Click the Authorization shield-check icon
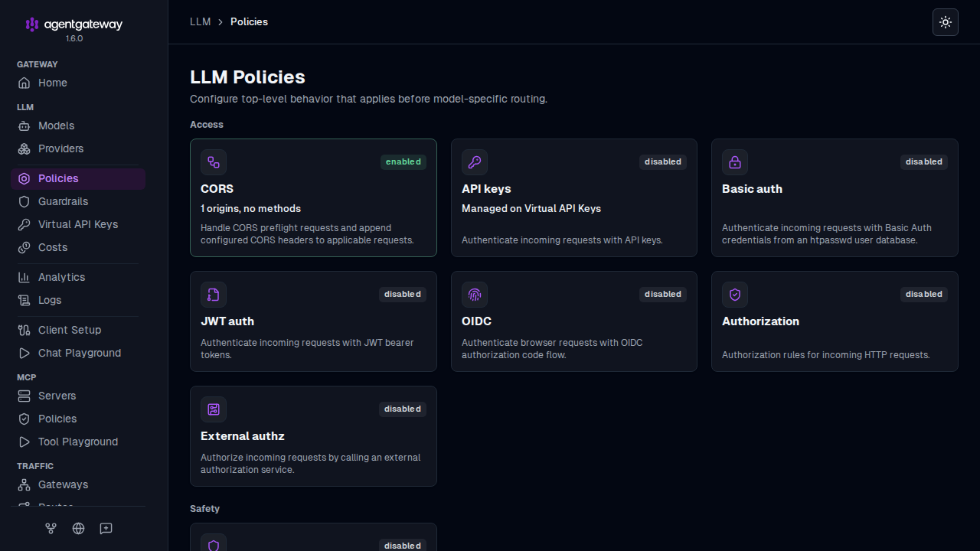The width and height of the screenshot is (980, 551). point(735,295)
